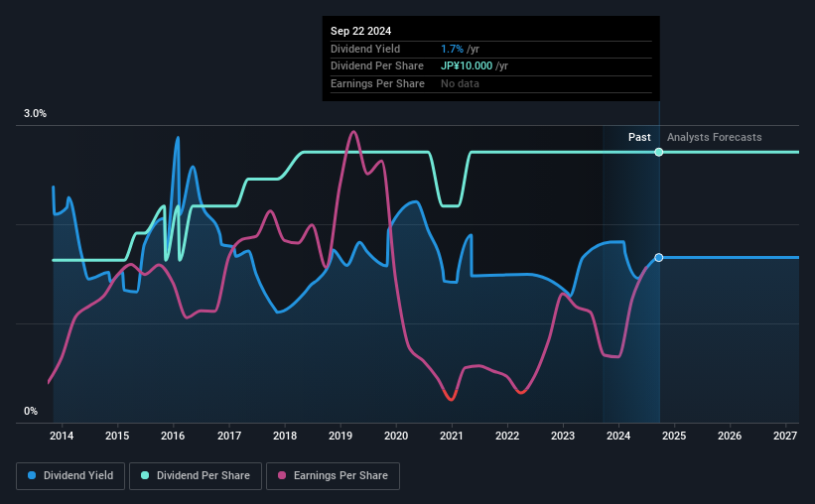Click the 'Past' label on chart
The width and height of the screenshot is (815, 504).
[x=639, y=137]
